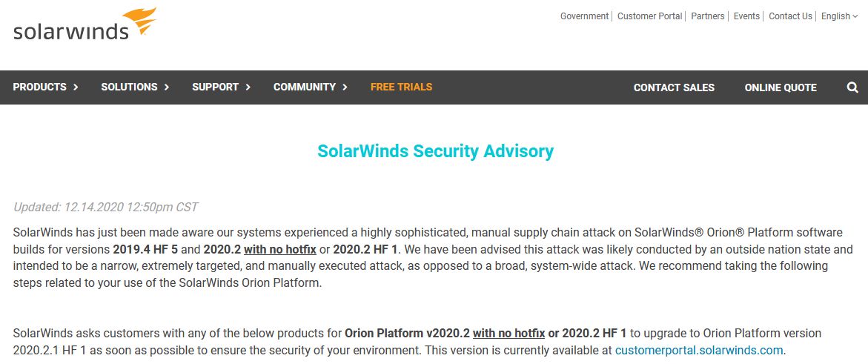This screenshot has width=868, height=364.
Task: Open the search magnifier icon
Action: 852,87
